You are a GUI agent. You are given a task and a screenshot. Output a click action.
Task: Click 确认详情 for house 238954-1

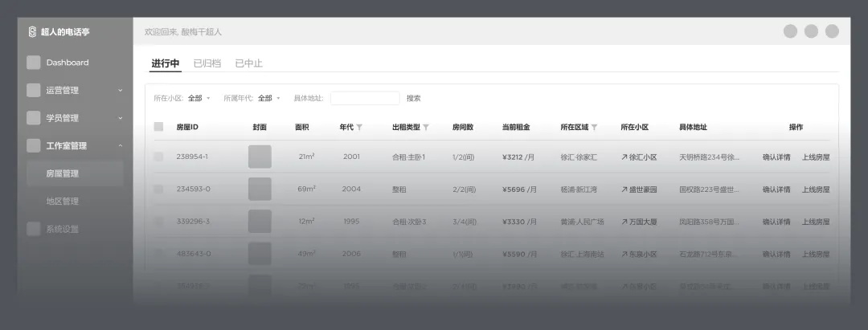[776, 157]
